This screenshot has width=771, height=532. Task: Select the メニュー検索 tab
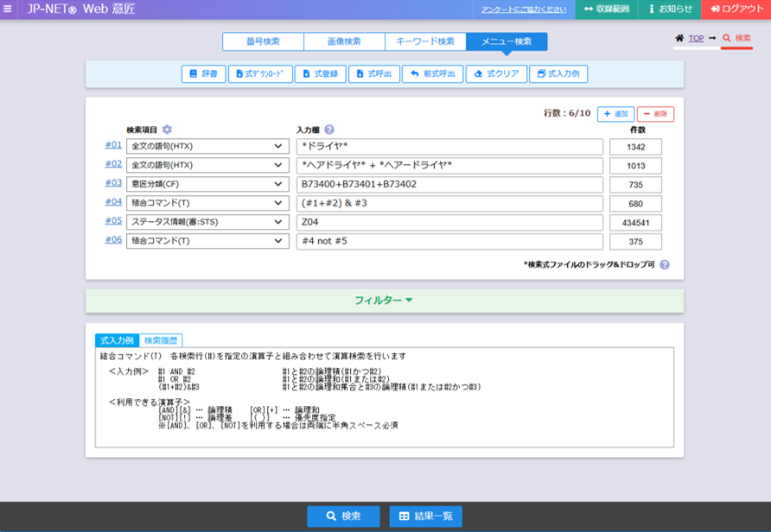(x=507, y=41)
